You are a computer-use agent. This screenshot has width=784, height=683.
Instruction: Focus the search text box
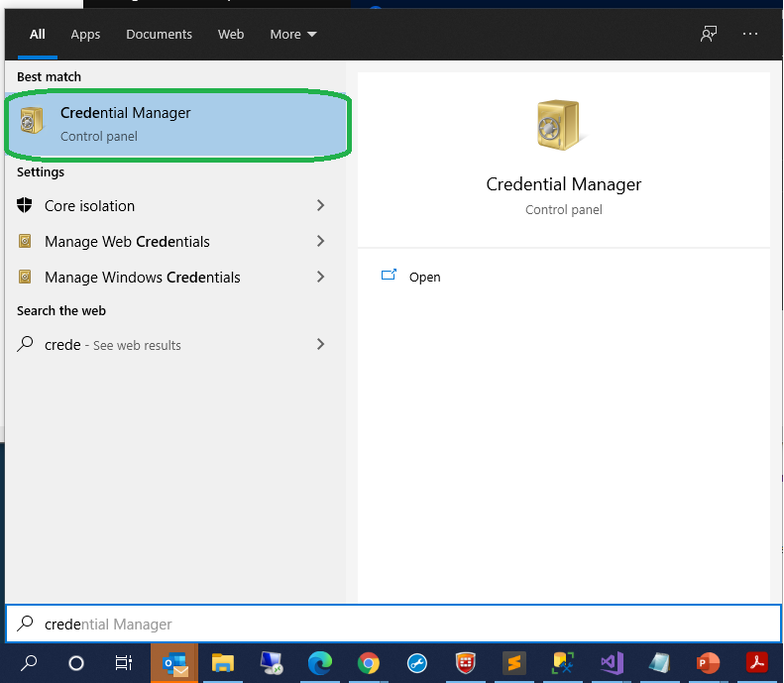tap(393, 624)
